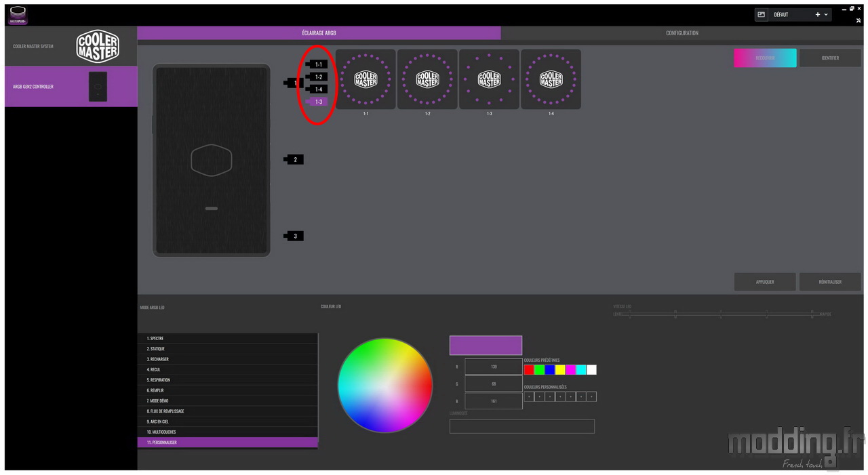This screenshot has height=475, width=868.
Task: Choose the 4. Recul lighting mode
Action: click(228, 369)
